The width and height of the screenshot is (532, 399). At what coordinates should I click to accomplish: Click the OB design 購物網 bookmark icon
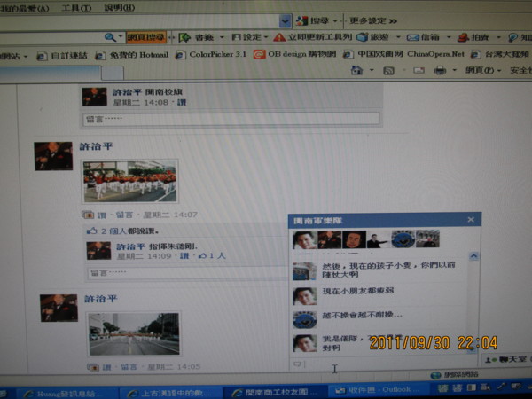pos(259,54)
